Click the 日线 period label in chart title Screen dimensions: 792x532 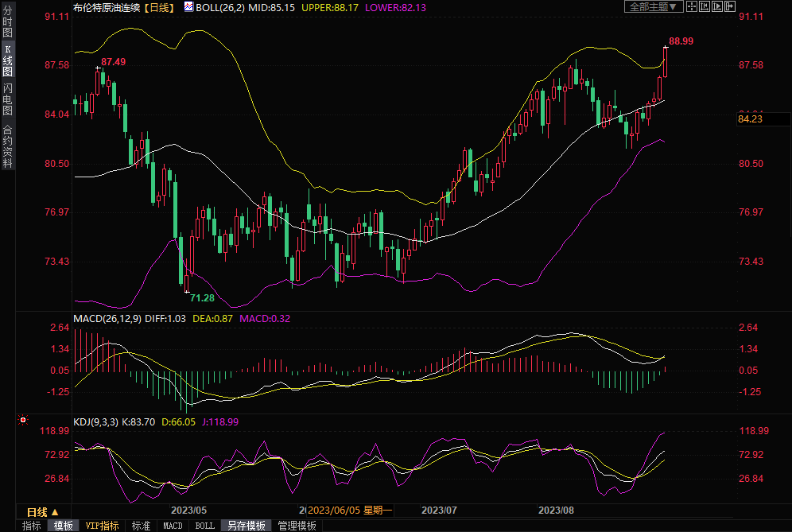coord(158,6)
